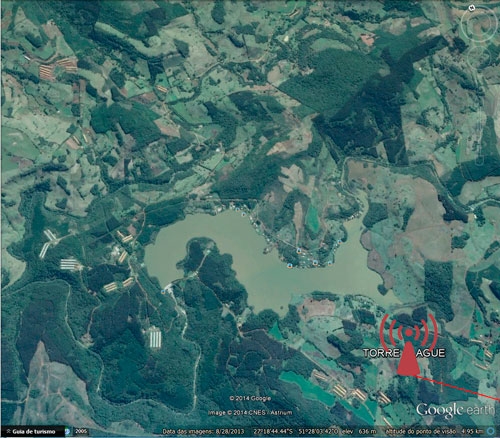The image size is (500, 438).
Task: Open photo icon near the dam outlet
Action: [x=163, y=292]
